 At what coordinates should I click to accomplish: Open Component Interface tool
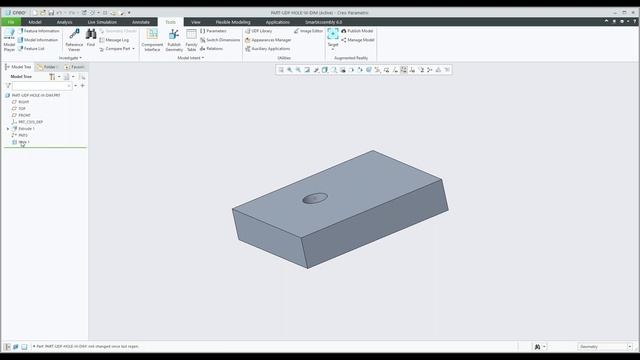pyautogui.click(x=152, y=40)
